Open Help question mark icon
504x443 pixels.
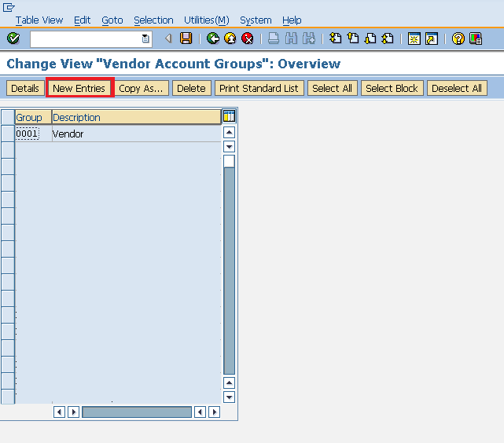(x=458, y=38)
